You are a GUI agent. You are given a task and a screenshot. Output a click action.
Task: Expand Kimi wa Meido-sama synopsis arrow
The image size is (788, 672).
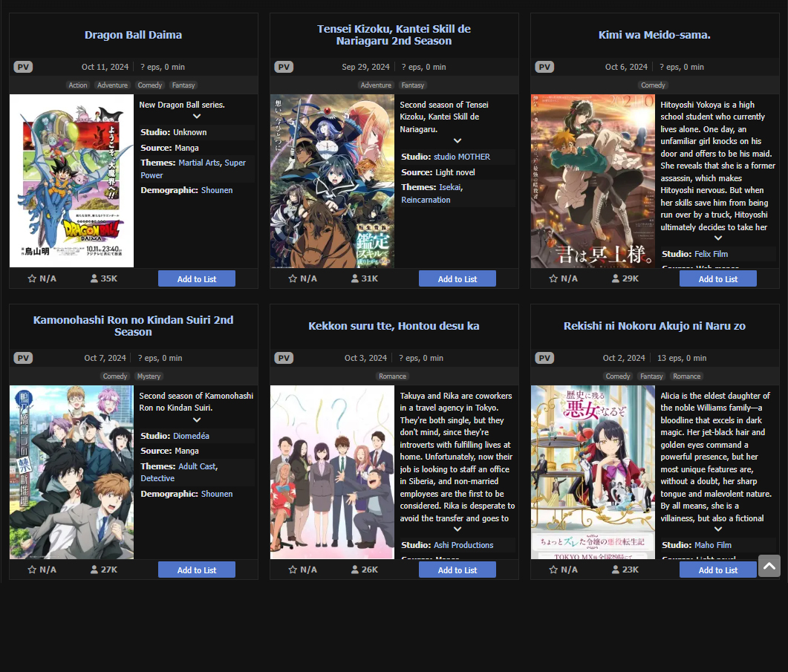(x=718, y=238)
